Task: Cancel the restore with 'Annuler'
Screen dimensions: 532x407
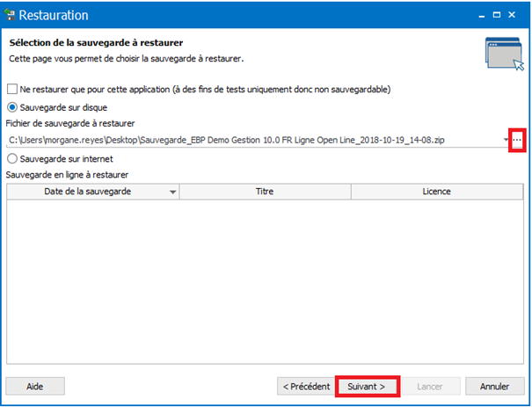Action: click(495, 386)
